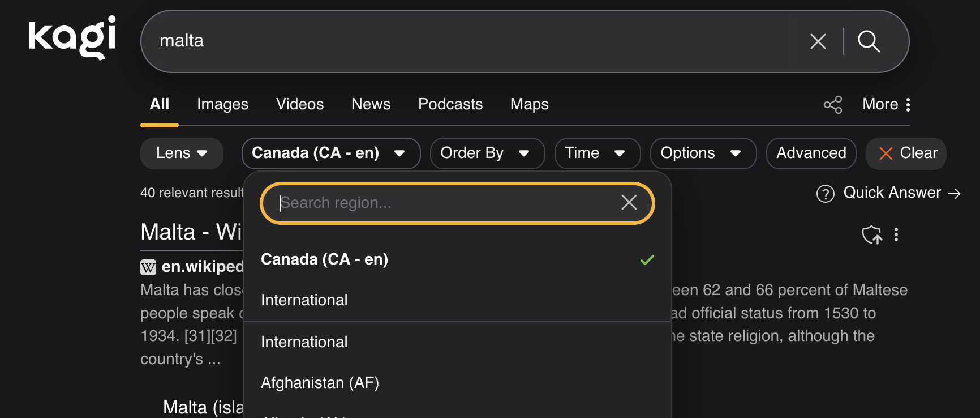Click the shield icon on the Wikipedia result
Screen dimensions: 980x418
pyautogui.click(x=872, y=234)
